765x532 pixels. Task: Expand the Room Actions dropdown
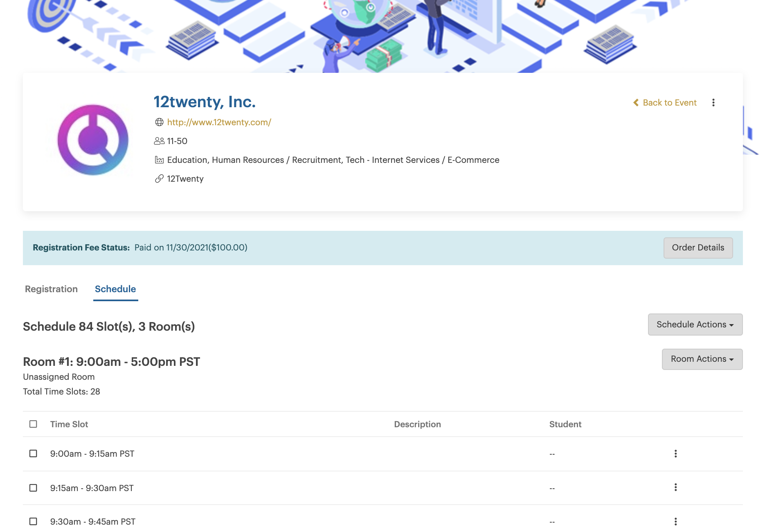(702, 359)
